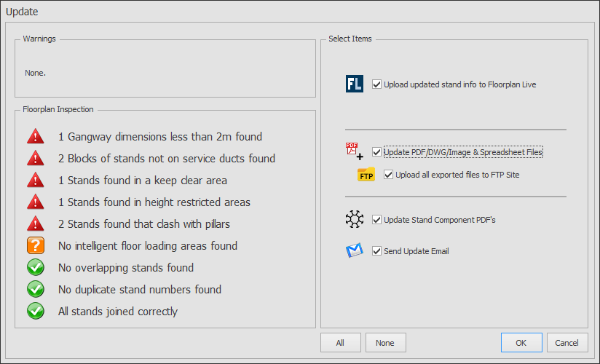Select 'No intelligent floor loading areas found'

pos(148,246)
